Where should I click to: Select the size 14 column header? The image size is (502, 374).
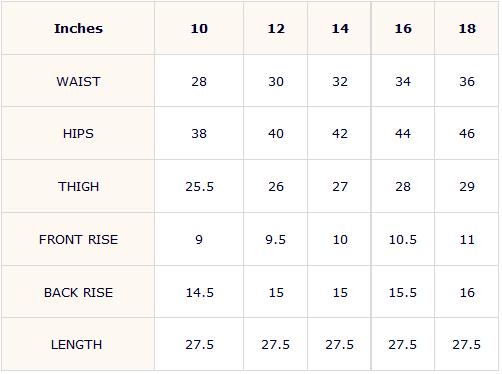coord(339,28)
